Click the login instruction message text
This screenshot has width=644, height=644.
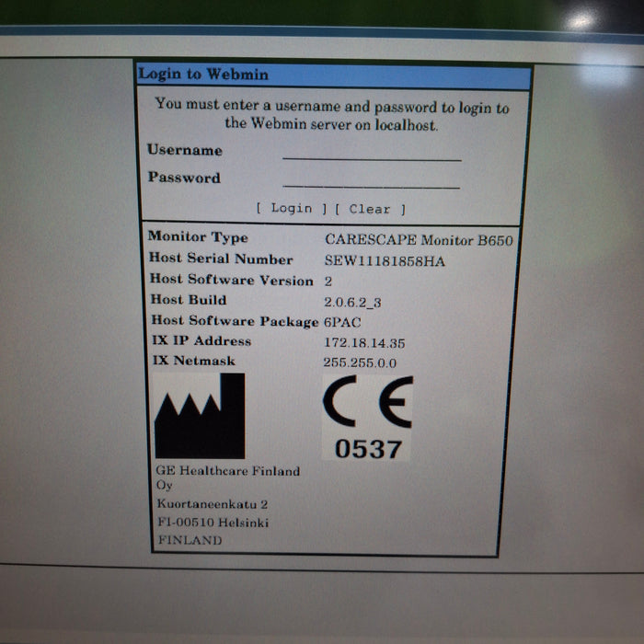(331, 115)
